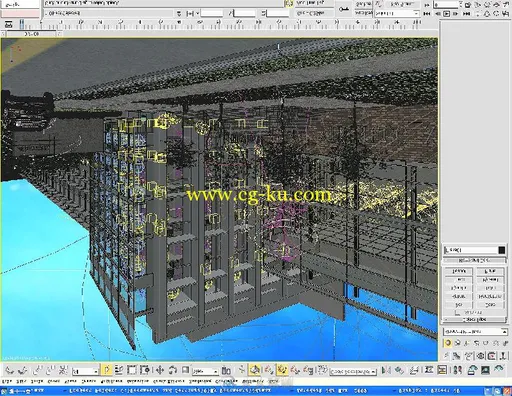Collapse the Name and Color rollout header
Viewport: 512px width, 396px height.
(x=475, y=260)
